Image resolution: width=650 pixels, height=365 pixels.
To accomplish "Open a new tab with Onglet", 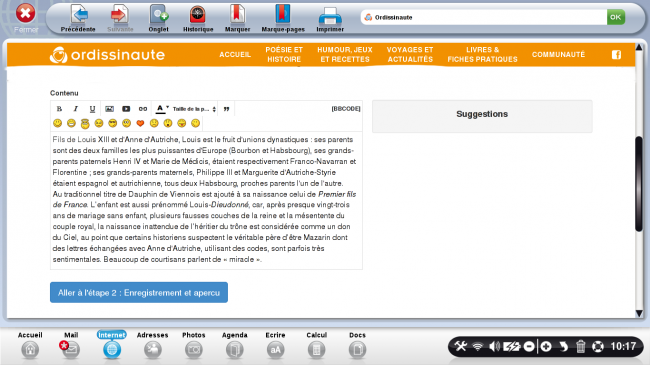I will pos(158,18).
